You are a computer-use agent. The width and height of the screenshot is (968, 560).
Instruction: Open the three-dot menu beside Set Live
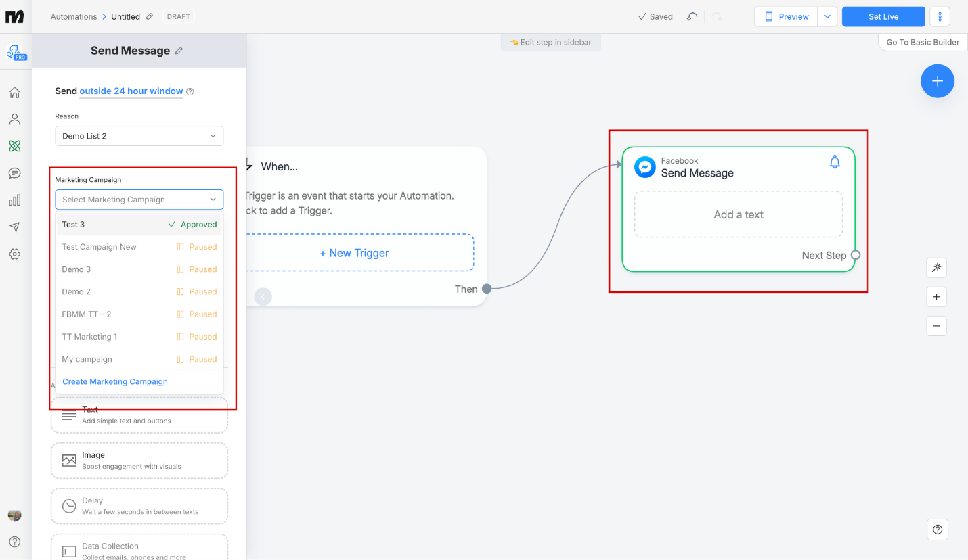[x=940, y=16]
